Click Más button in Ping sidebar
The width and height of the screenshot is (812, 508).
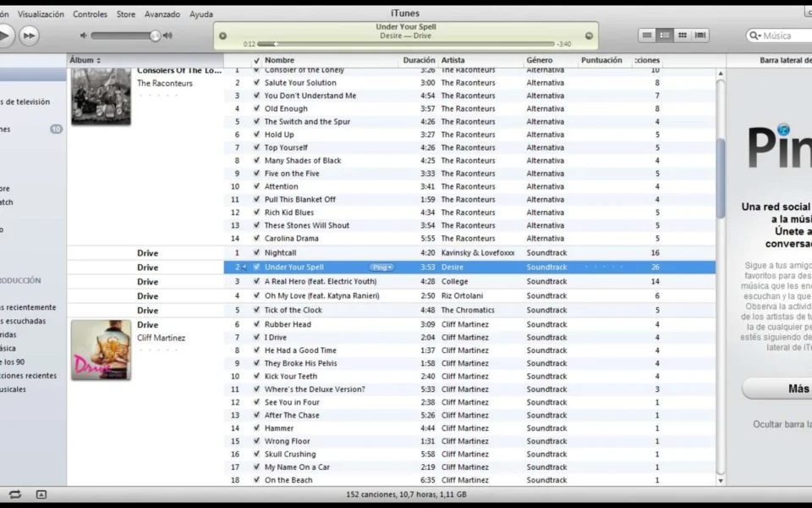[x=776, y=389]
